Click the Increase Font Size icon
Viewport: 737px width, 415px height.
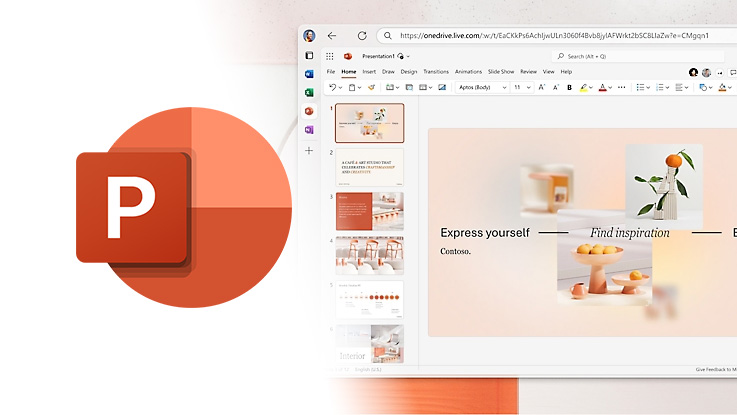pyautogui.click(x=541, y=87)
